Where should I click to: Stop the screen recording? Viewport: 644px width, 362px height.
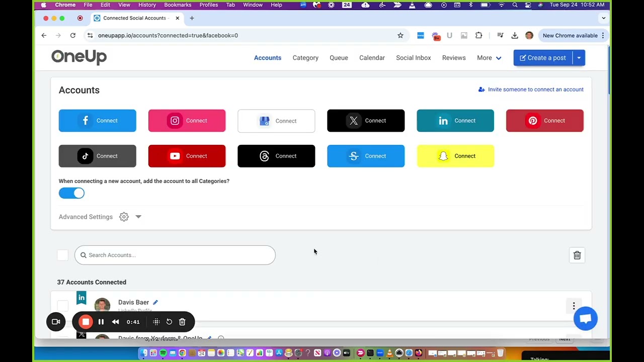(x=86, y=322)
